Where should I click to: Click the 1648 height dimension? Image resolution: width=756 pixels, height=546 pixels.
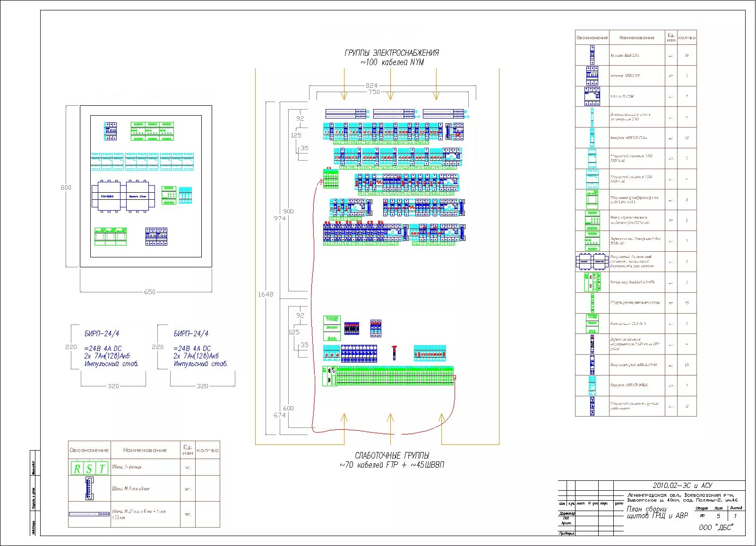(266, 294)
